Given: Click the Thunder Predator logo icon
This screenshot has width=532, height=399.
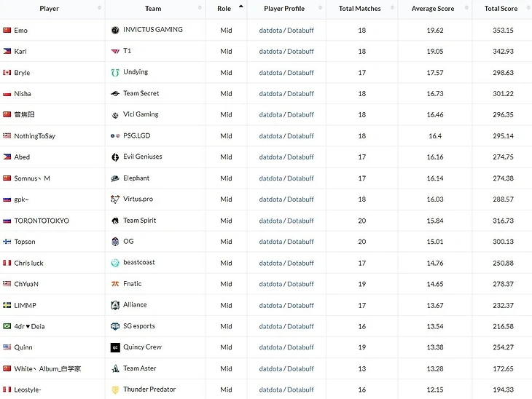Looking at the screenshot, I should tap(115, 390).
